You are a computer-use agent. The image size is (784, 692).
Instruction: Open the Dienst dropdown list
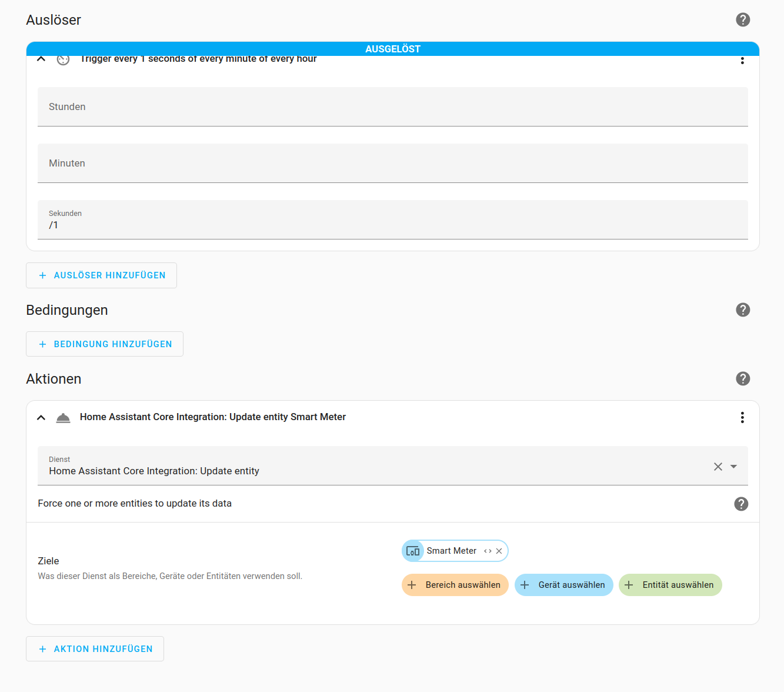tap(733, 466)
